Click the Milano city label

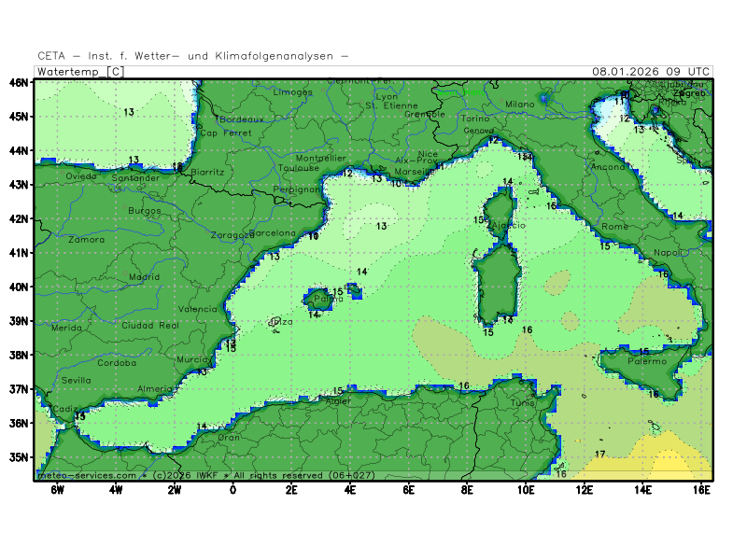[520, 105]
